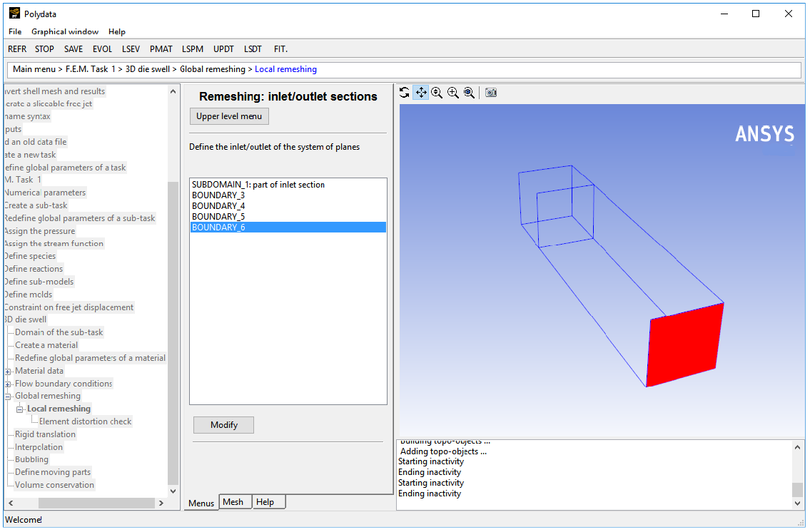The image size is (810, 532).
Task: Select BOUNDARY_4 in the list
Action: click(x=288, y=206)
